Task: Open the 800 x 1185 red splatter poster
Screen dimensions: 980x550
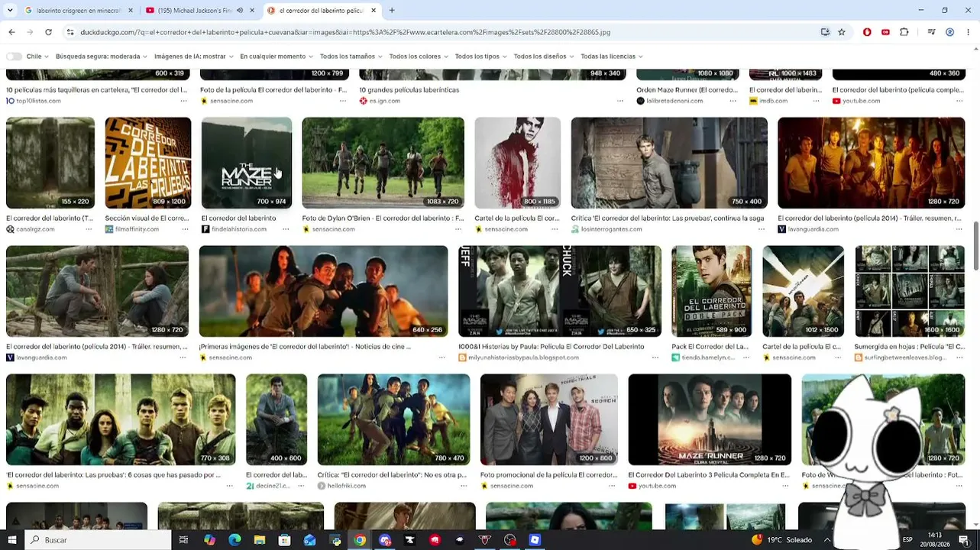Action: [x=517, y=163]
